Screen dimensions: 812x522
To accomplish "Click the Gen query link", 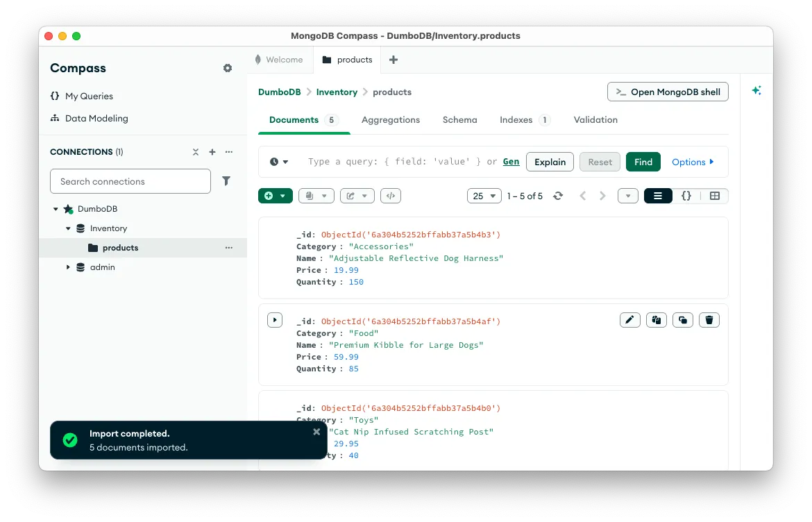I will pyautogui.click(x=511, y=162).
